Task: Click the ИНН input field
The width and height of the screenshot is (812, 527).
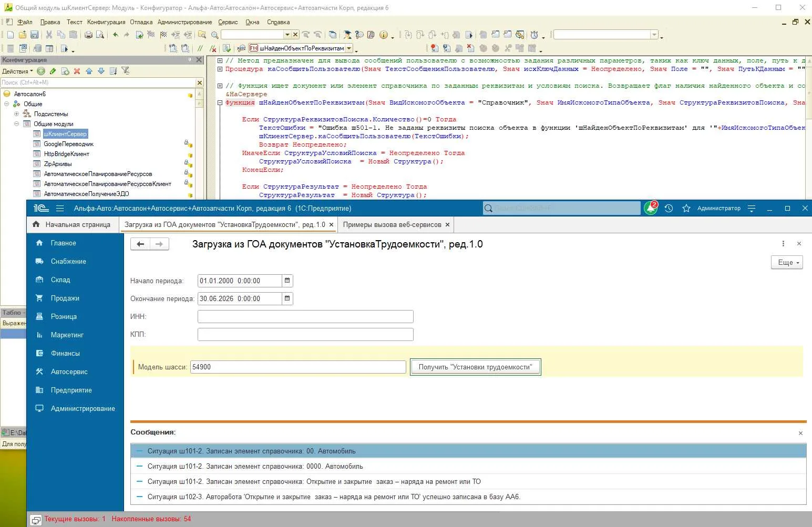Action: point(305,316)
